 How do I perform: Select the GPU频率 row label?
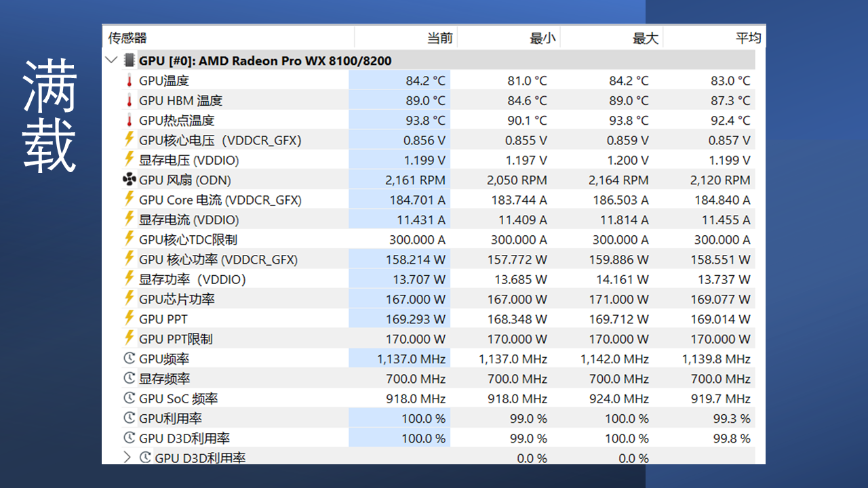coord(164,359)
